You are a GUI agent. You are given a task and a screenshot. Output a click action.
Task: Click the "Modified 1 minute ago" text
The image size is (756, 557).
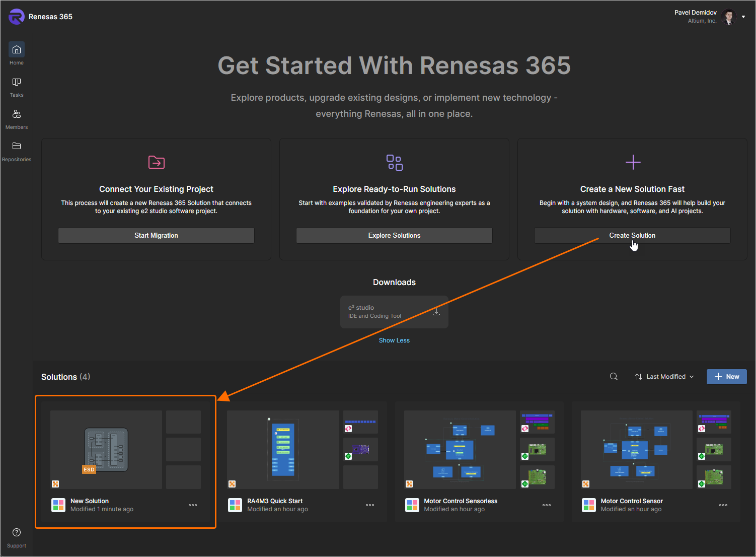tap(102, 509)
